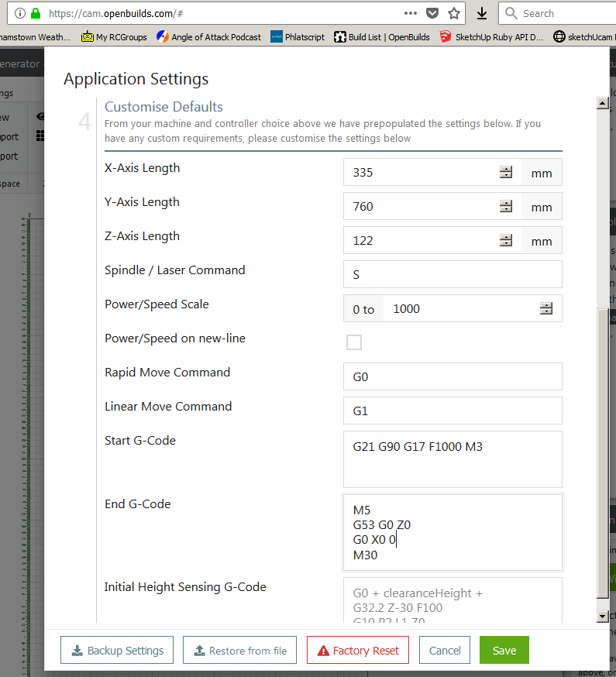Toggle the Power/Speed on new-line checkbox
The height and width of the screenshot is (677, 616).
[354, 342]
